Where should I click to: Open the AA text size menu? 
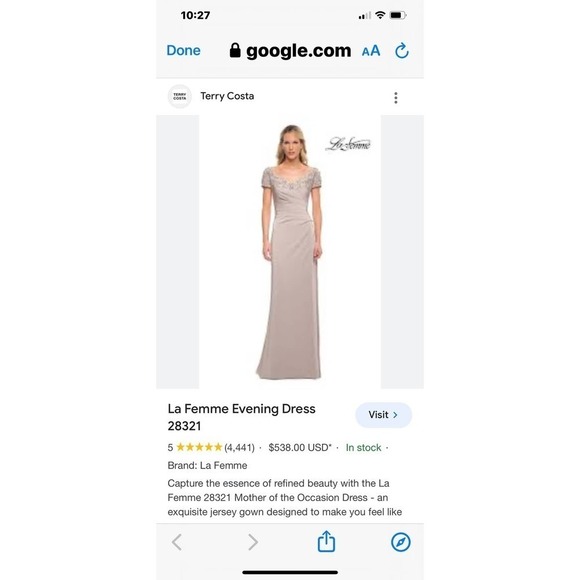click(371, 51)
